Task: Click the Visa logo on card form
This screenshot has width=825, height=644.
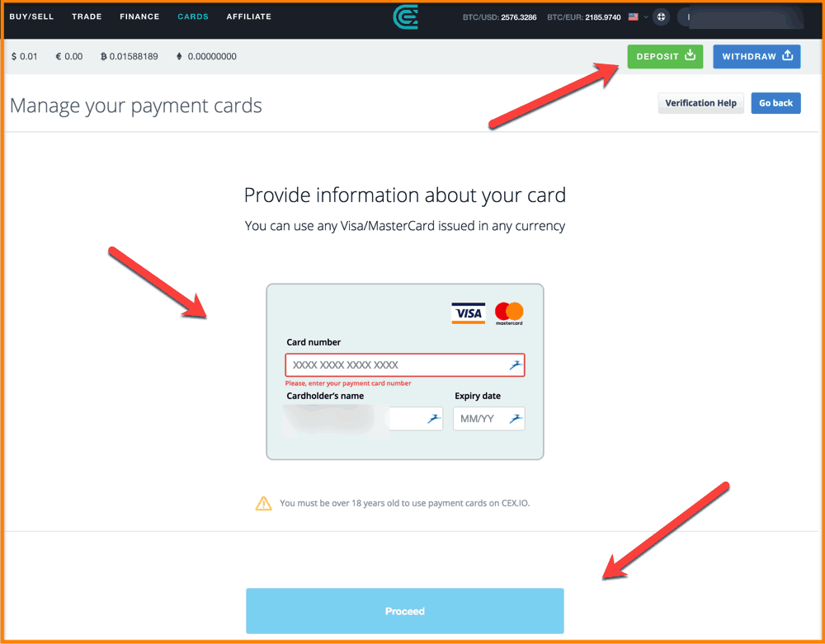Action: point(469,313)
